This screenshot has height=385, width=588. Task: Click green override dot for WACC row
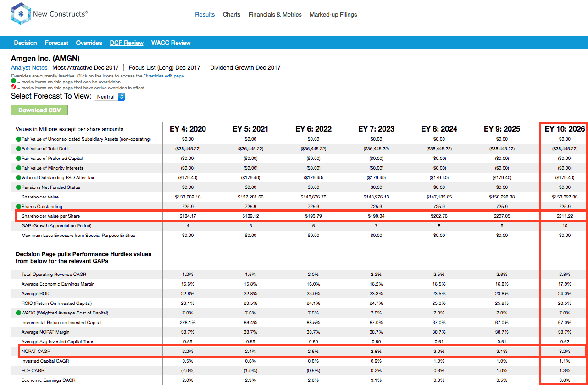coord(18,313)
